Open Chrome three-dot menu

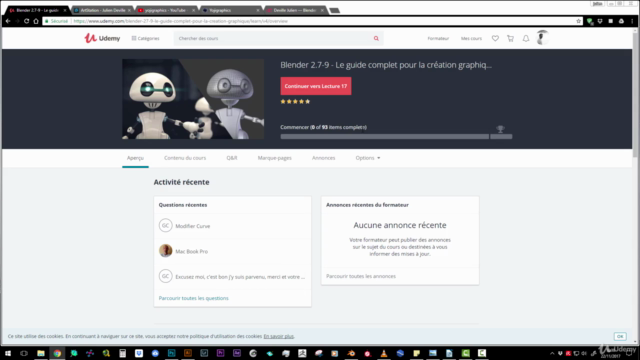click(x=632, y=21)
